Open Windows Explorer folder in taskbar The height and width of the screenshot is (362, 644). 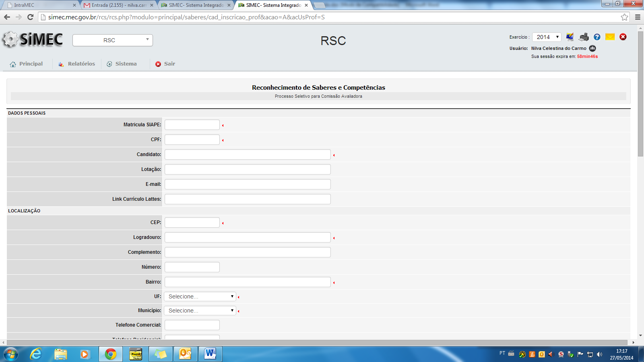click(x=61, y=354)
